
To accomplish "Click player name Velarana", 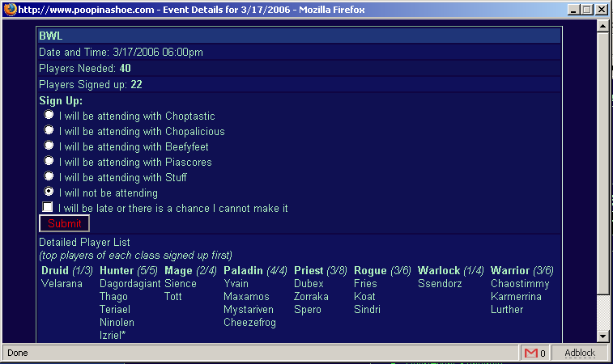I will pyautogui.click(x=62, y=284).
